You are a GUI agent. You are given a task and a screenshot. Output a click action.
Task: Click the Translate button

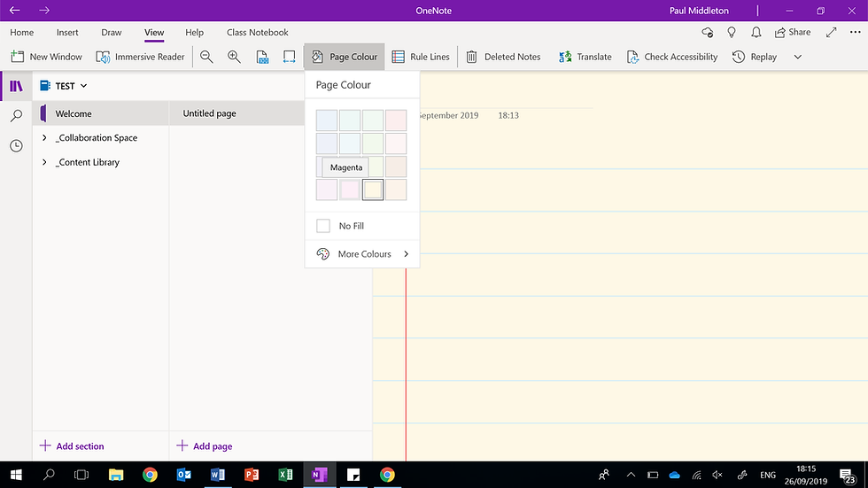coord(585,57)
